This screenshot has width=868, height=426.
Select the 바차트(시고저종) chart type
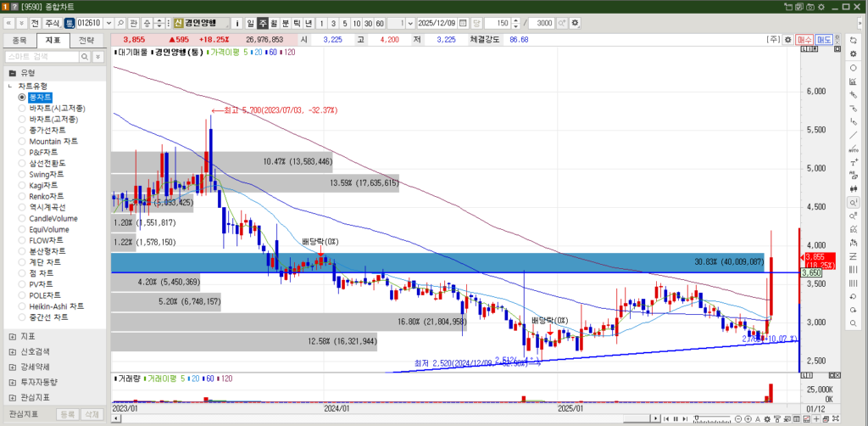[57, 109]
